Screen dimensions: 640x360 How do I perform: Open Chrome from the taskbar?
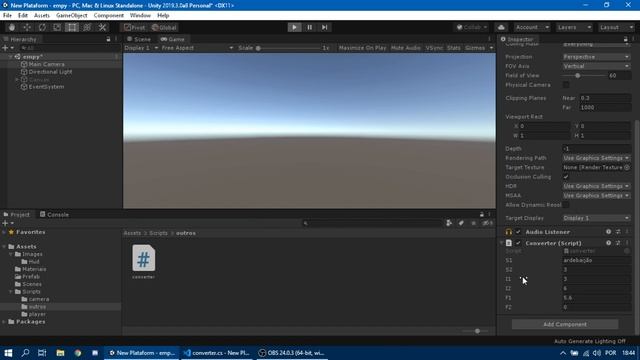tap(78, 353)
